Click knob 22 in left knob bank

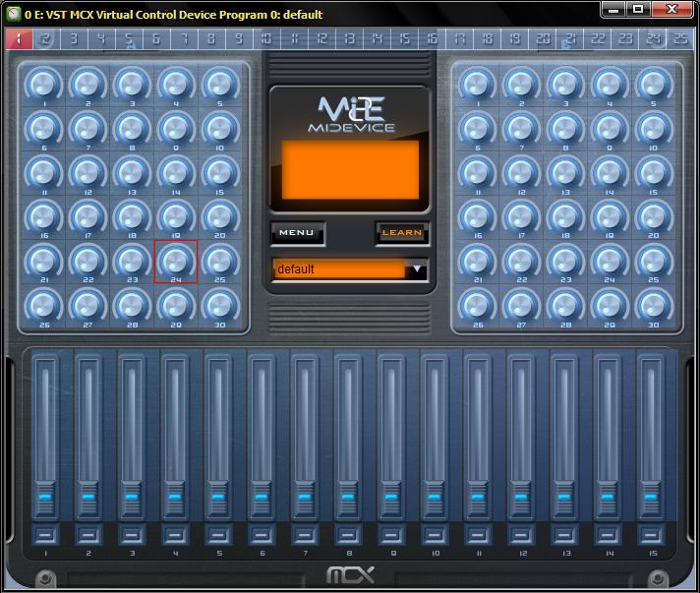click(x=87, y=261)
